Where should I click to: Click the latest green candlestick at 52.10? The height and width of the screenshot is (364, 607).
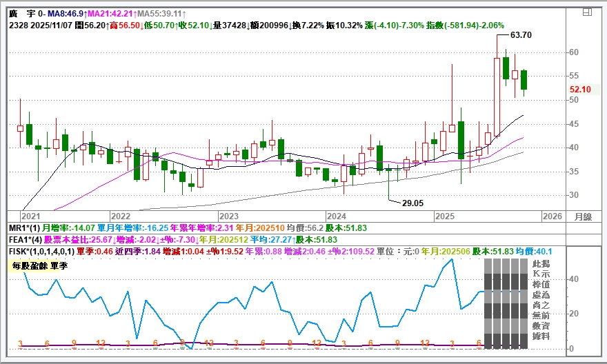524,79
